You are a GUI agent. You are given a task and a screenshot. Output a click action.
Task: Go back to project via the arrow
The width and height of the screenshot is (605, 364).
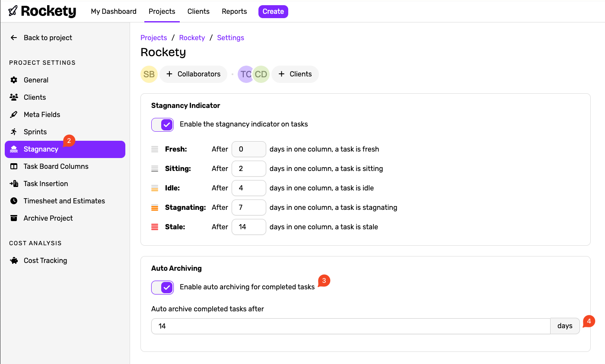tap(14, 38)
